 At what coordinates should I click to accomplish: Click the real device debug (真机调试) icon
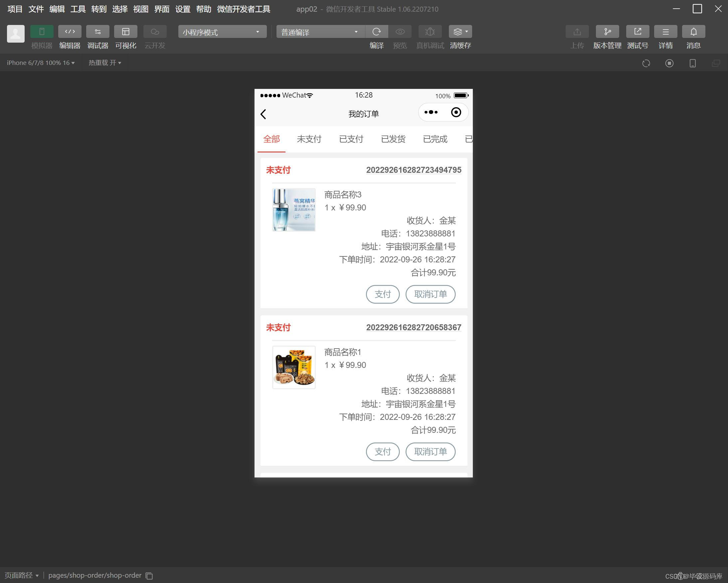430,32
